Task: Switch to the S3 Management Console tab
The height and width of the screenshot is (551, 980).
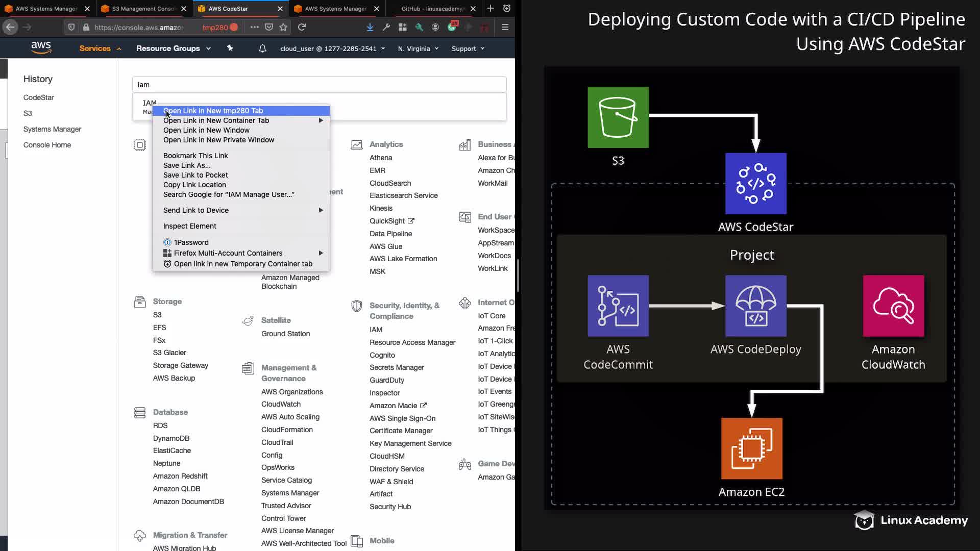Action: tap(143, 9)
